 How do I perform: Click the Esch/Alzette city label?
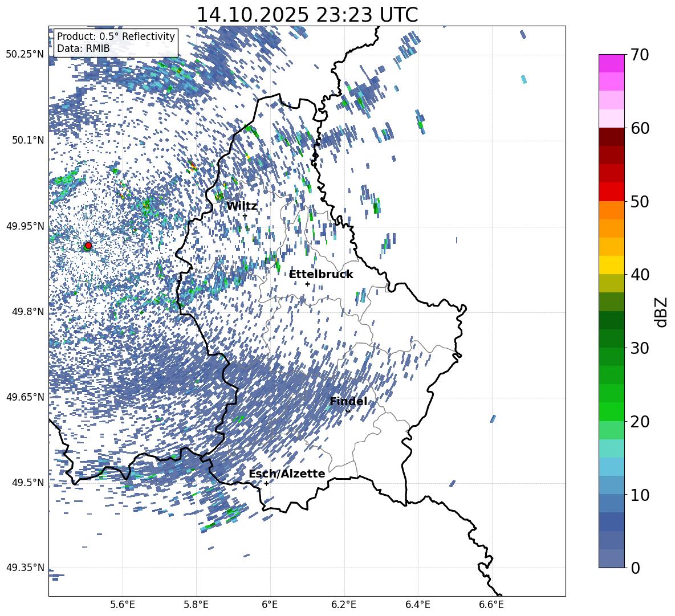point(287,474)
